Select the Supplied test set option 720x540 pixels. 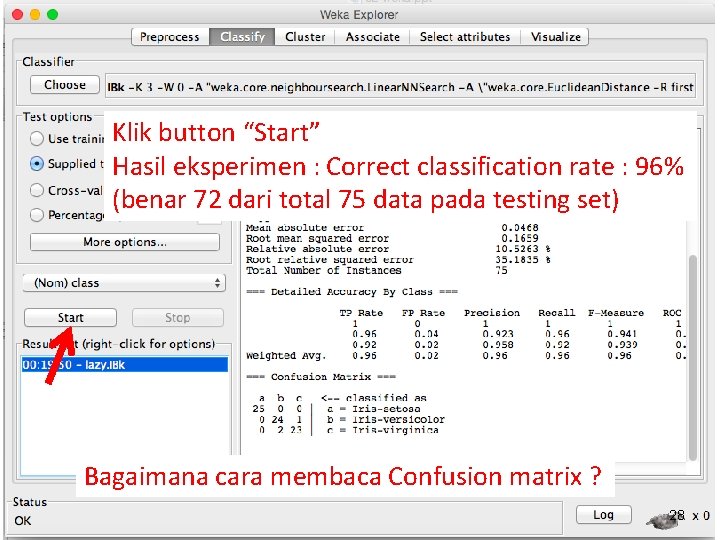(37, 164)
